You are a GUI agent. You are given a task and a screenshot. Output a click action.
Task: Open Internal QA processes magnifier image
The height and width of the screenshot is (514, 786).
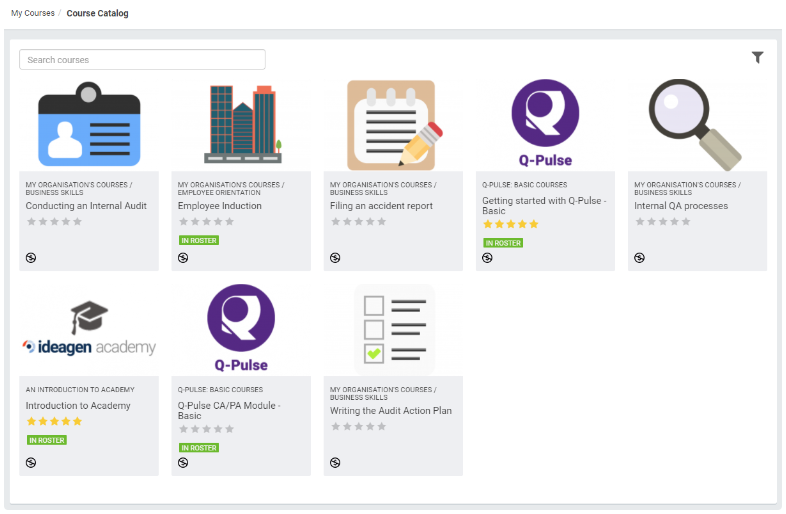click(x=695, y=124)
